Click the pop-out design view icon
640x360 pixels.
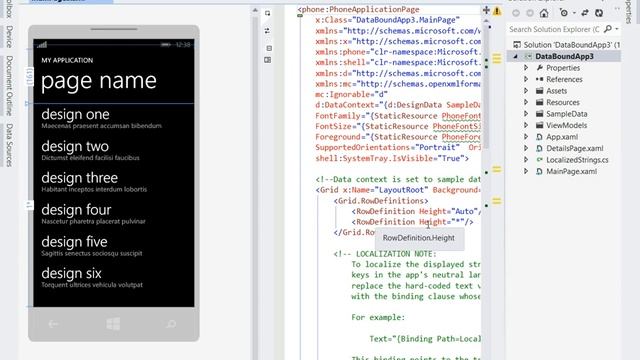point(267,13)
